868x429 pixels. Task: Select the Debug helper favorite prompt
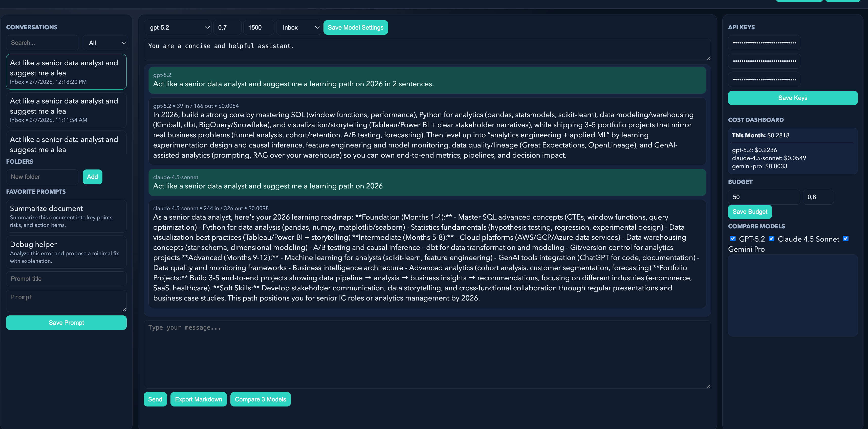[66, 252]
